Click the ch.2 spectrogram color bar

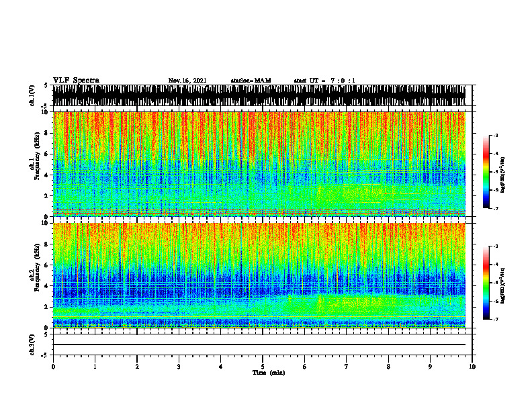point(486,283)
